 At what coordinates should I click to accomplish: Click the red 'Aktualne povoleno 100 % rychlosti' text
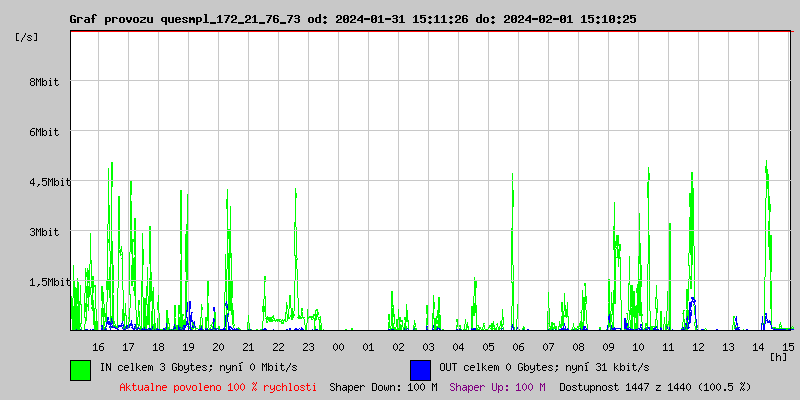[218, 387]
